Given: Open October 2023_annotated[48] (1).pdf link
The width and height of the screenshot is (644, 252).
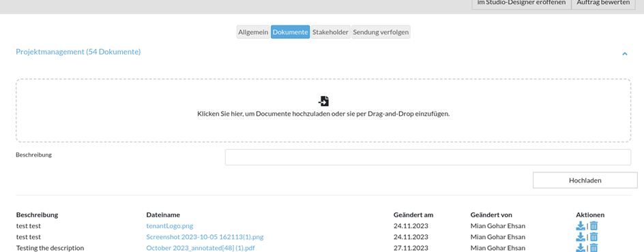Looking at the screenshot, I should point(201,248).
